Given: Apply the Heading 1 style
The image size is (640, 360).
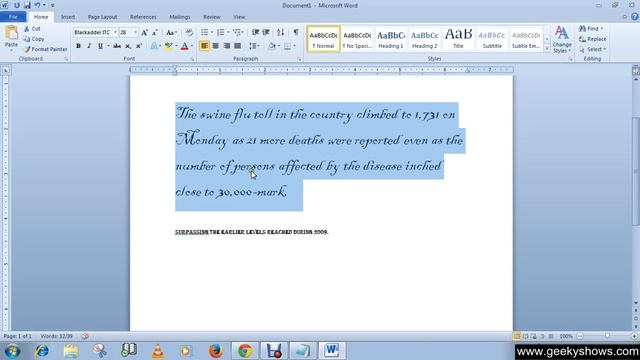Looking at the screenshot, I should pos(391,39).
